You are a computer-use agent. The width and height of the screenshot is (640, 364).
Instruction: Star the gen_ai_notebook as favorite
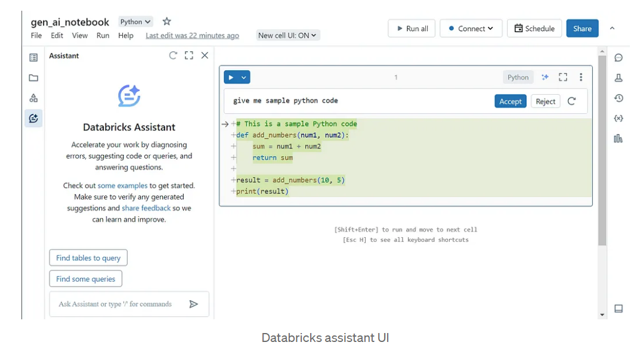tap(167, 21)
